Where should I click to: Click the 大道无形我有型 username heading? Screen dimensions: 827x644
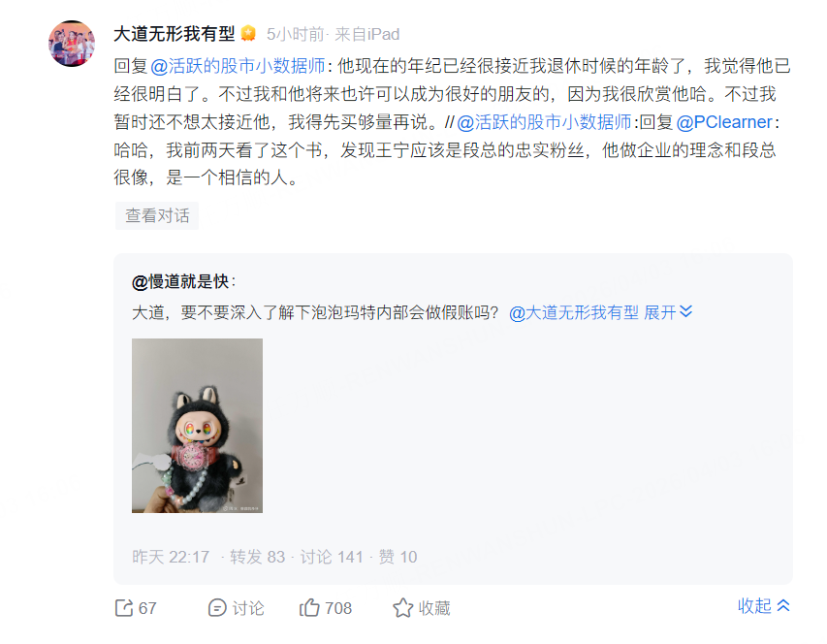click(175, 34)
